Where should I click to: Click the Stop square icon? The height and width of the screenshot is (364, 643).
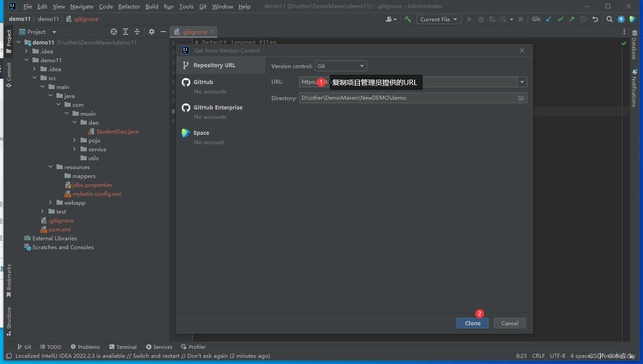[x=521, y=19]
